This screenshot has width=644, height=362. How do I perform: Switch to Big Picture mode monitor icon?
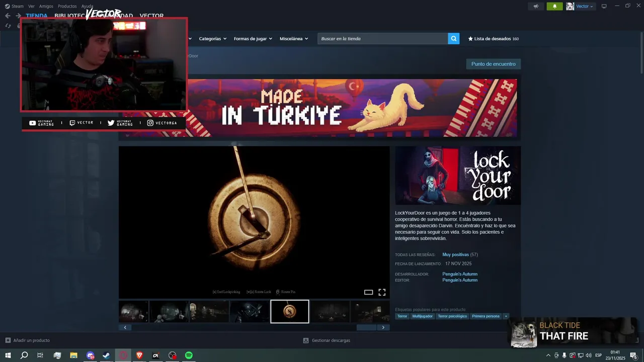click(604, 7)
